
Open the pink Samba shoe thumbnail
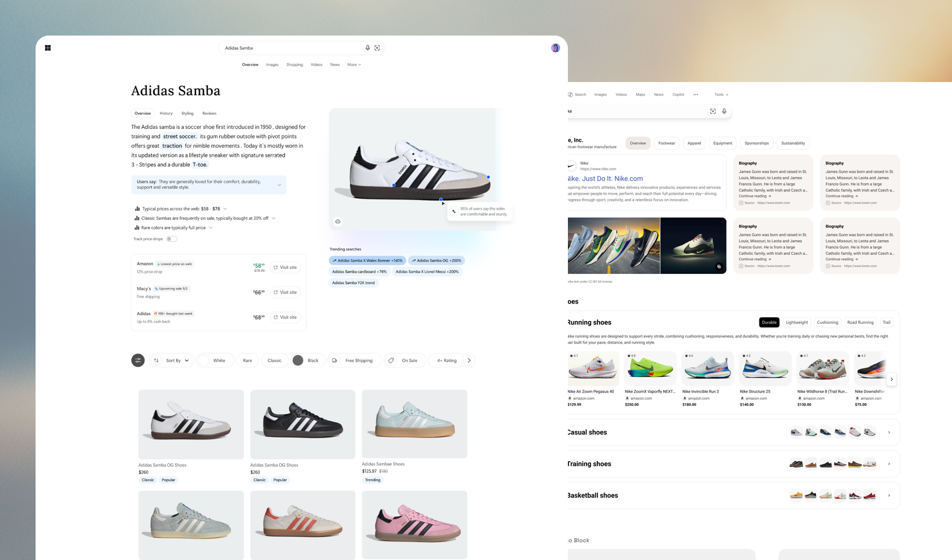point(414,525)
